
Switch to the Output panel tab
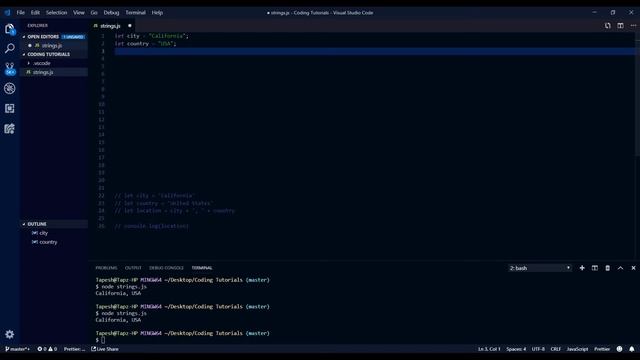[x=133, y=268]
